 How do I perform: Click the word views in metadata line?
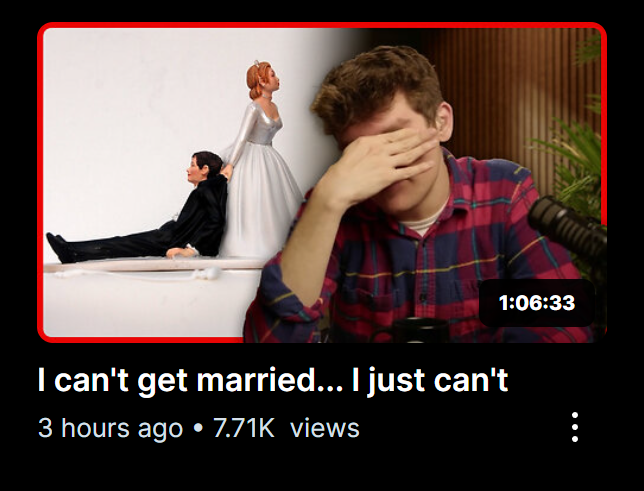[324, 428]
